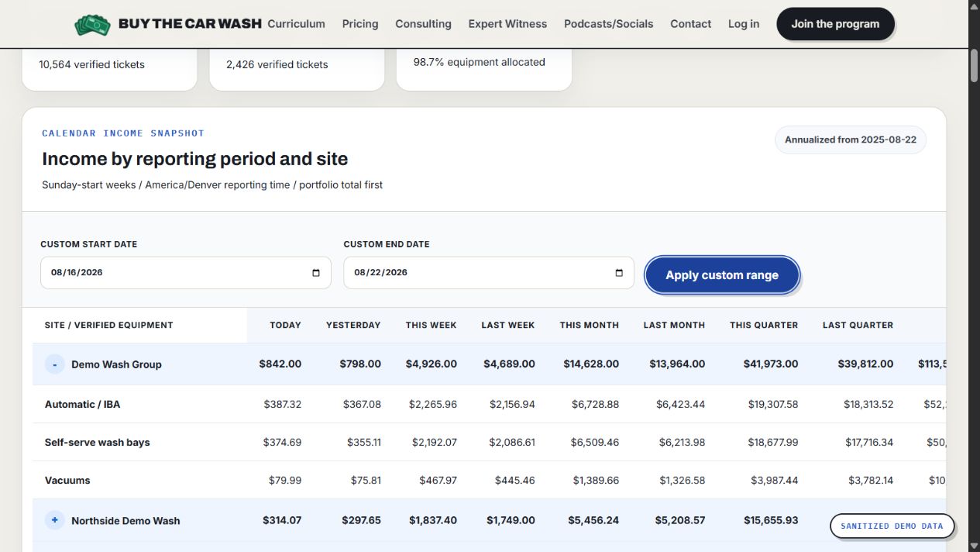Expand the Northside Demo Wash row
Viewport: 980px width, 552px height.
point(54,520)
